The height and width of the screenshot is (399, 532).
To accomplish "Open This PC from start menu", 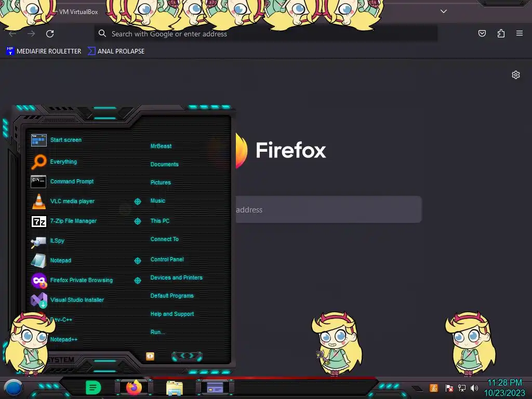I will pos(160,221).
